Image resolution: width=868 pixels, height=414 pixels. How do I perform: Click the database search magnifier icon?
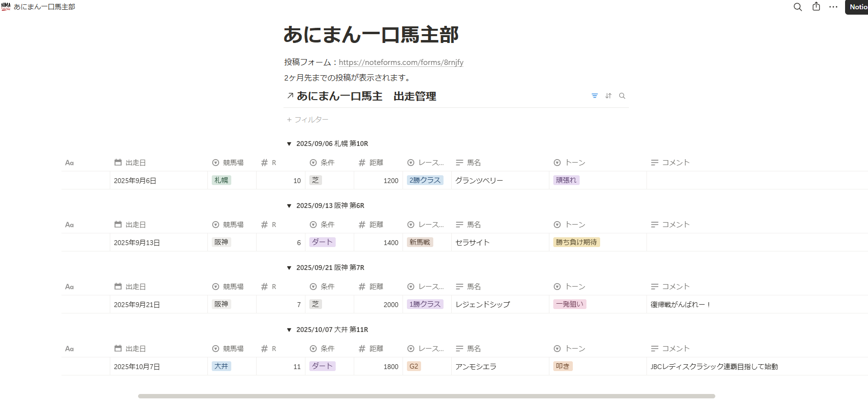[x=622, y=96]
